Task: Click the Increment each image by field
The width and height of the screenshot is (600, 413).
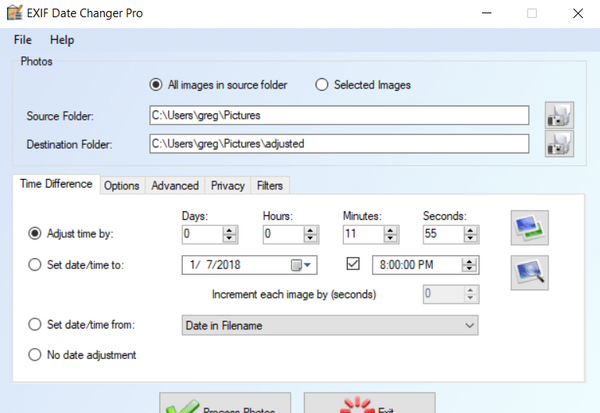Action: (x=451, y=294)
